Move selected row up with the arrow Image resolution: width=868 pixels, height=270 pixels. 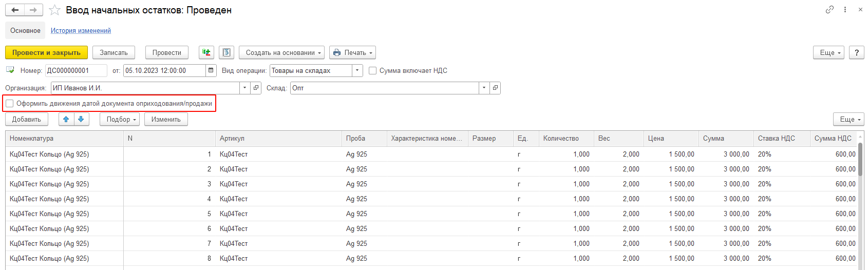tap(66, 119)
